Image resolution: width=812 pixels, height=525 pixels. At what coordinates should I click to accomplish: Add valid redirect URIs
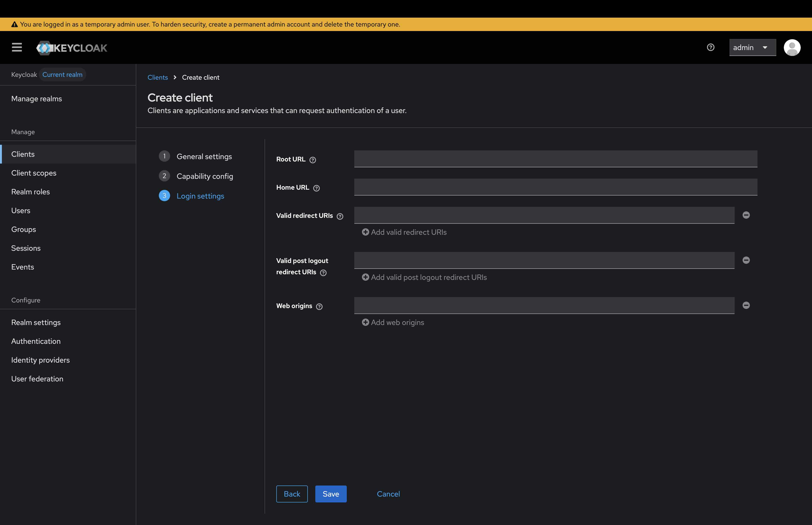404,232
